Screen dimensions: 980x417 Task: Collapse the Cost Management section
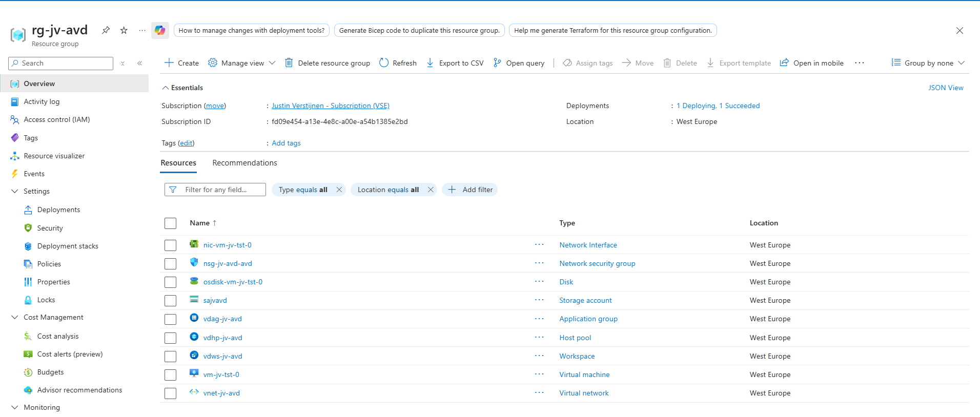pyautogui.click(x=15, y=317)
